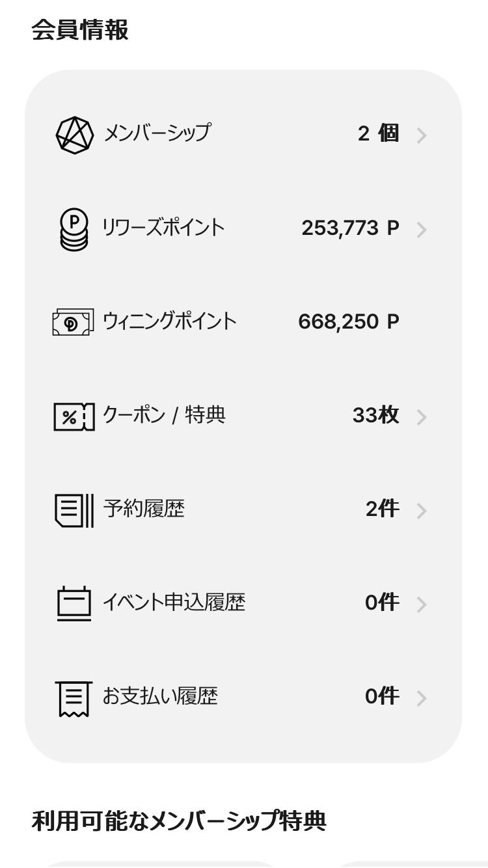This screenshot has height=868, width=488.
Task: Click chevron beside お支払い履歴 0件
Action: click(x=422, y=698)
